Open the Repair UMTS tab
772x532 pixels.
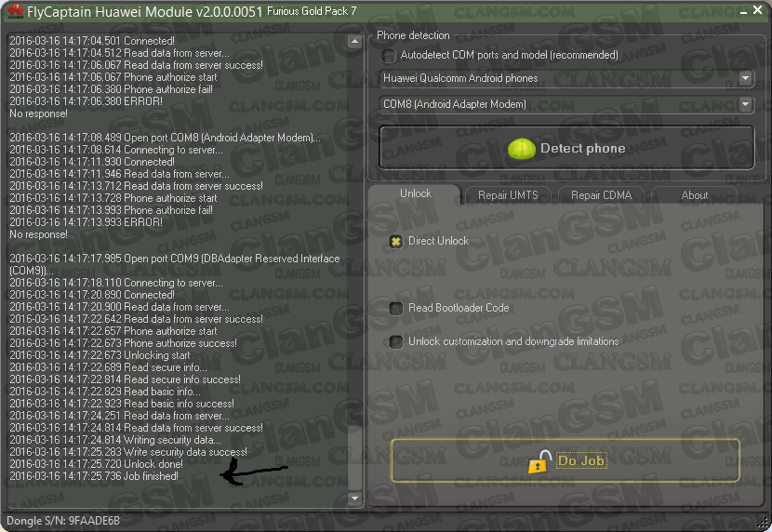pos(508,195)
